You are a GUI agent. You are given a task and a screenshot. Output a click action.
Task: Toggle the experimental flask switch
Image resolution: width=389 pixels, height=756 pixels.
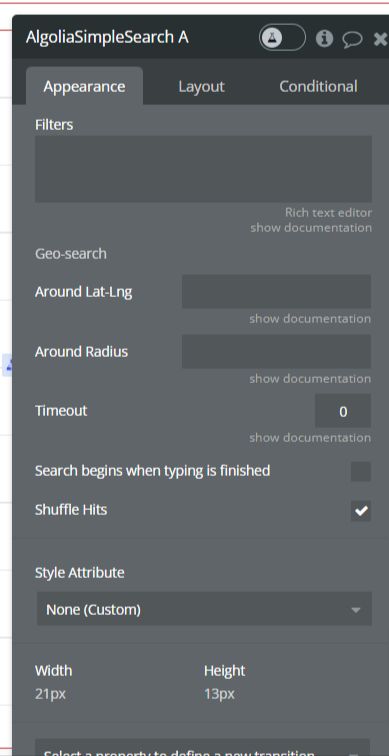tap(282, 38)
